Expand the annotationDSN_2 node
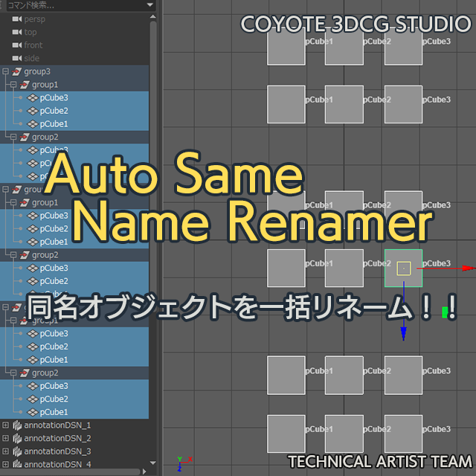This screenshot has height=476, width=476. coord(5,438)
